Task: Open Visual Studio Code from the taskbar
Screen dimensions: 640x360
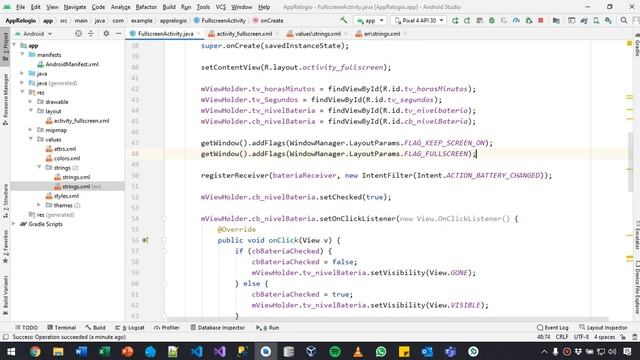Action: click(196, 351)
